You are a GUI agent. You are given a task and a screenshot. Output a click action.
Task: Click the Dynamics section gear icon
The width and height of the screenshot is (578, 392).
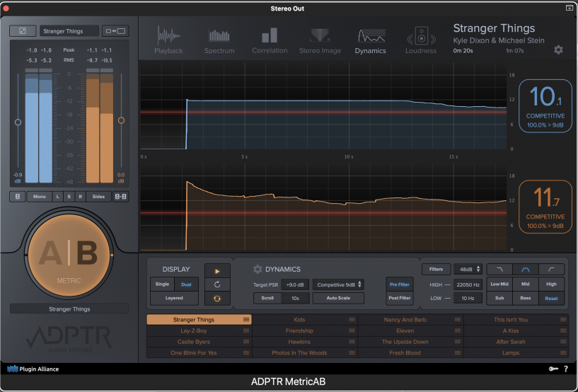click(258, 270)
